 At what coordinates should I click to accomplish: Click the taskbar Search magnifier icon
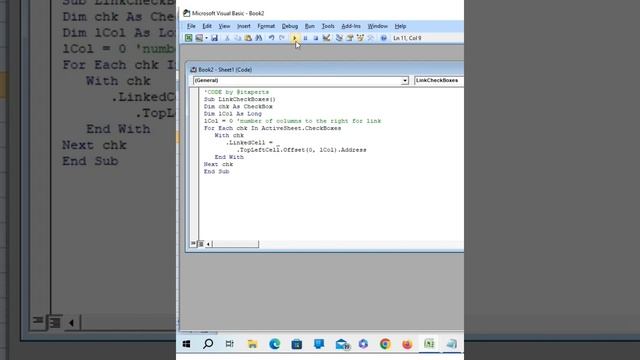click(208, 344)
